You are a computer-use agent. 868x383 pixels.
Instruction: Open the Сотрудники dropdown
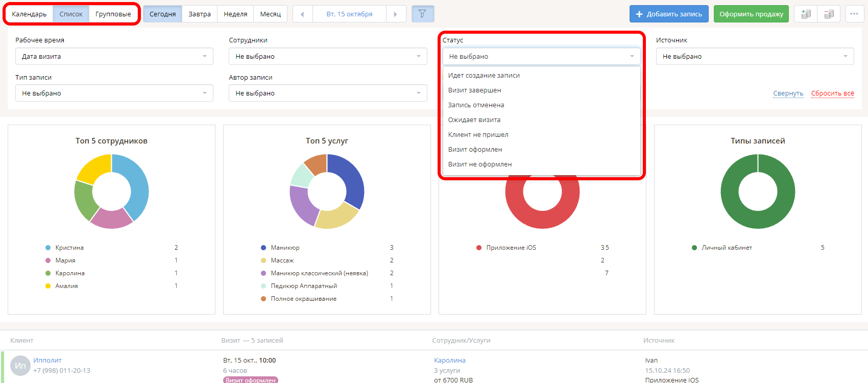pos(328,56)
